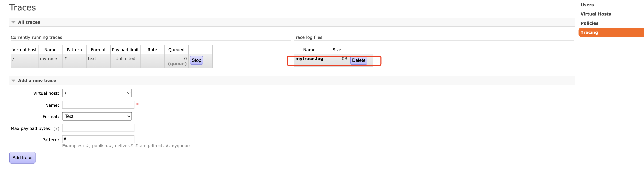Stop the running mytrace trace
This screenshot has width=644, height=170.
click(x=196, y=60)
